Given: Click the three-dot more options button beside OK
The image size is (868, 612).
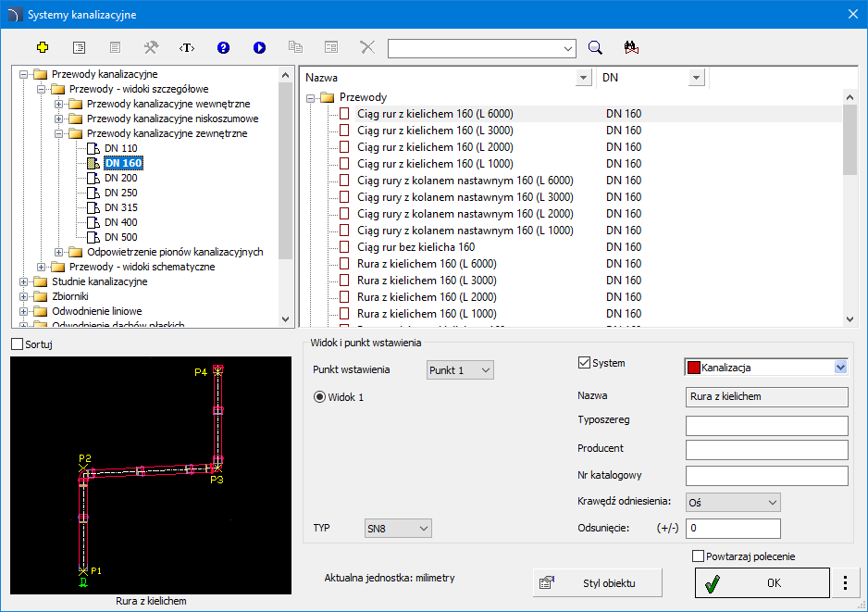Looking at the screenshot, I should [845, 583].
